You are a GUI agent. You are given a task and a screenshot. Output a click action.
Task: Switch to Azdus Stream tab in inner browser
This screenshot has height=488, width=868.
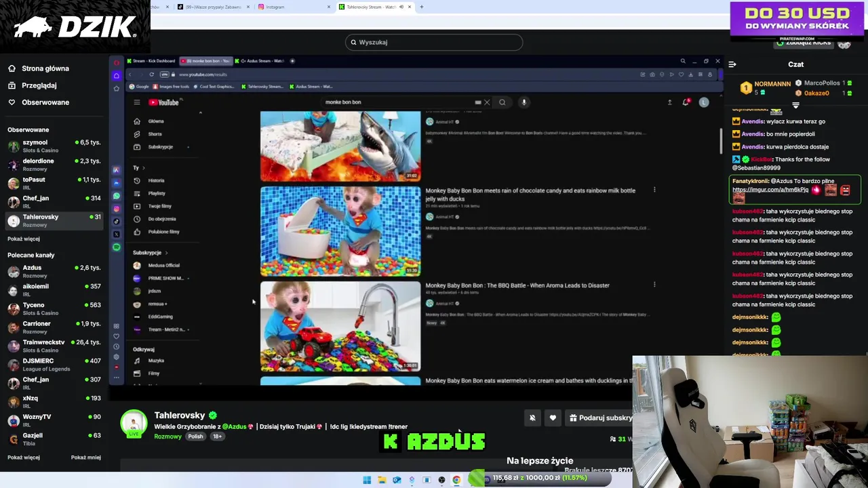click(x=260, y=61)
